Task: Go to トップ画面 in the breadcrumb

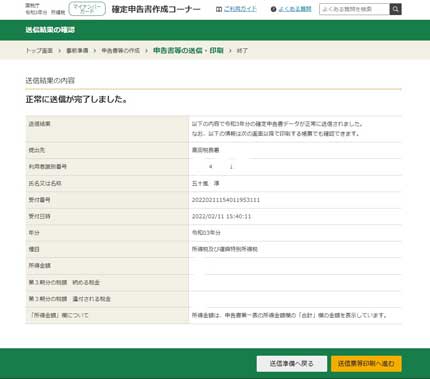Action: (39, 51)
